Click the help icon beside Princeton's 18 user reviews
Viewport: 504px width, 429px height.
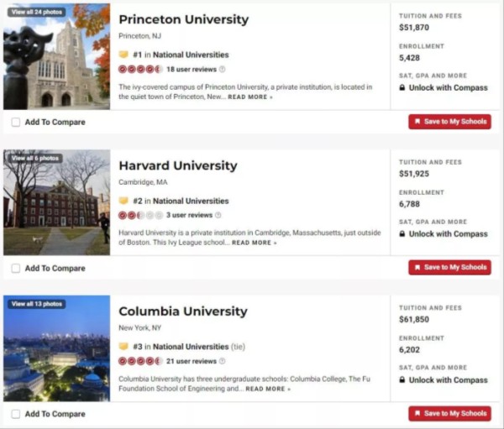tap(222, 69)
